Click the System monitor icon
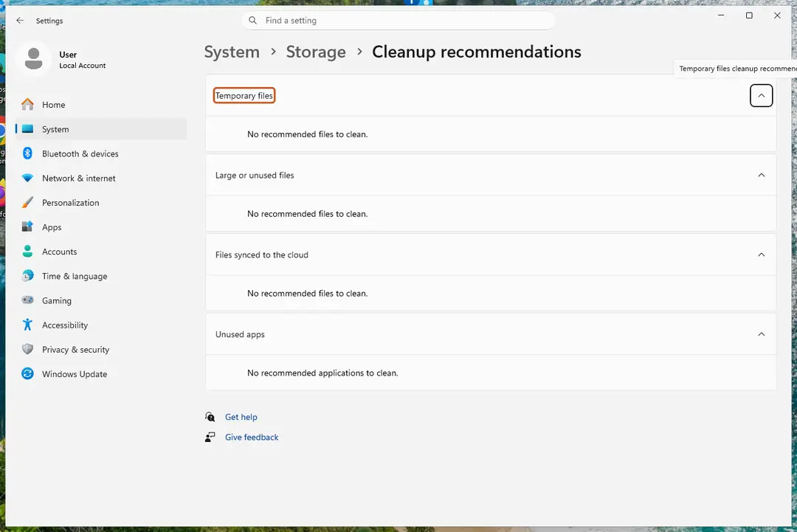The height and width of the screenshot is (532, 797). (27, 129)
